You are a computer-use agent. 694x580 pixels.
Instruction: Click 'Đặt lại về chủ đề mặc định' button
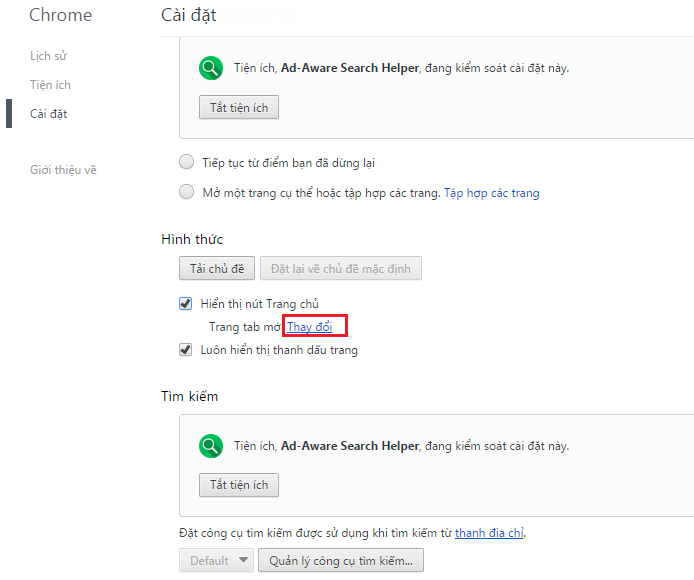[341, 268]
